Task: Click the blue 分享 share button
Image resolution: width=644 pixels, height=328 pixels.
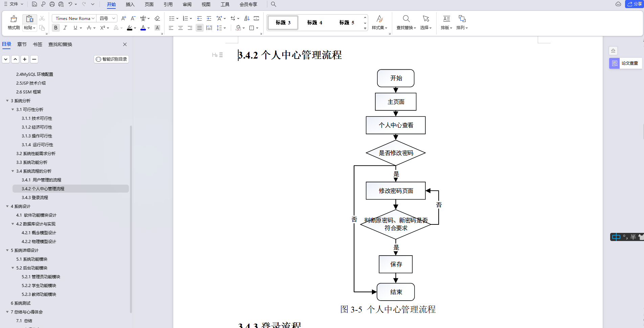Action: 634,4
